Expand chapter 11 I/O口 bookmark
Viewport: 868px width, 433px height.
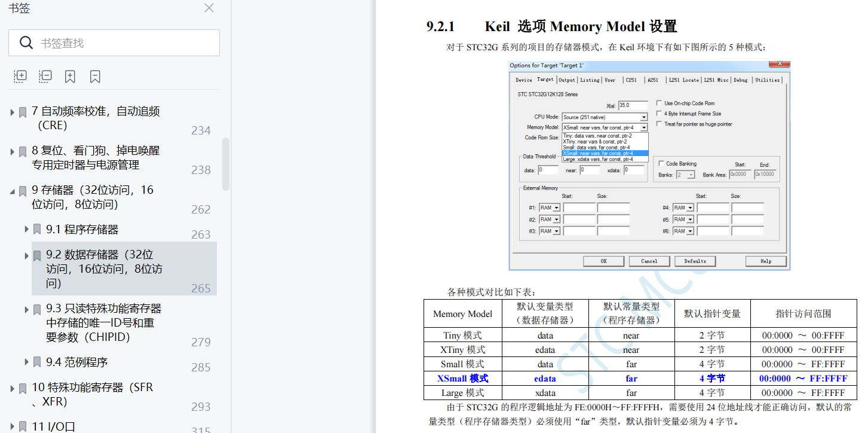pos(12,426)
